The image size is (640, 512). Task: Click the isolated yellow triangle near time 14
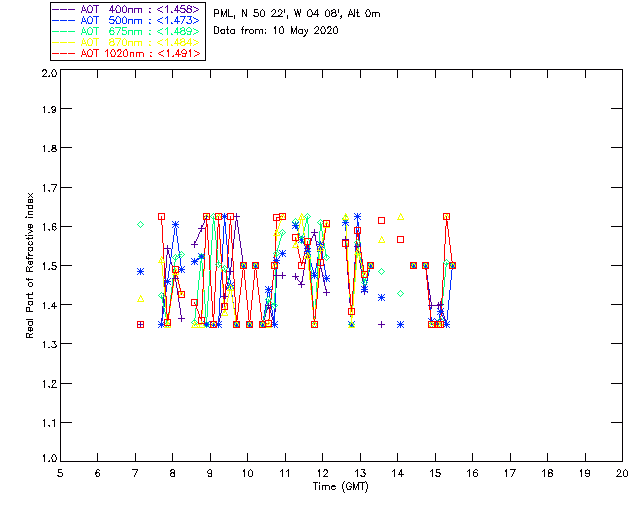pyautogui.click(x=400, y=217)
